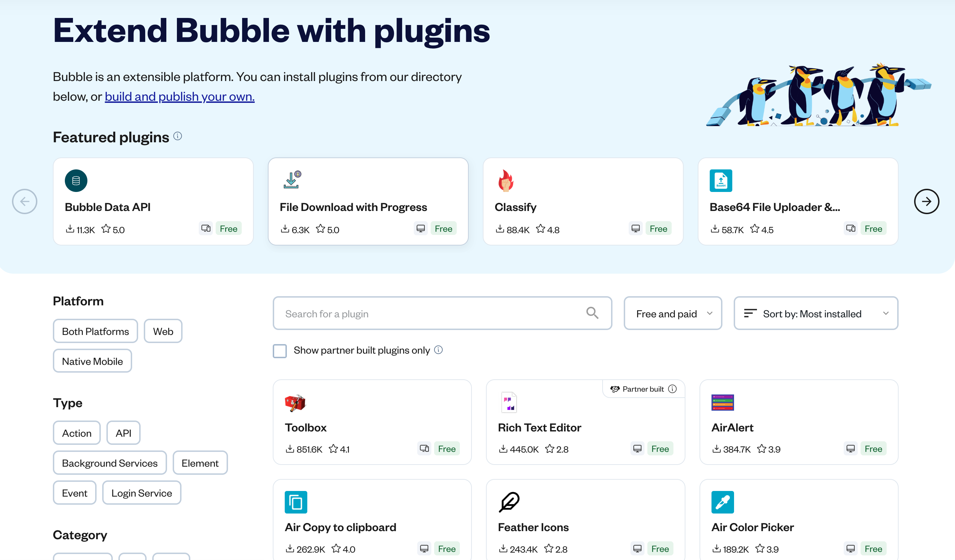
Task: Select the Toolbox red toolbox icon
Action: (x=296, y=403)
